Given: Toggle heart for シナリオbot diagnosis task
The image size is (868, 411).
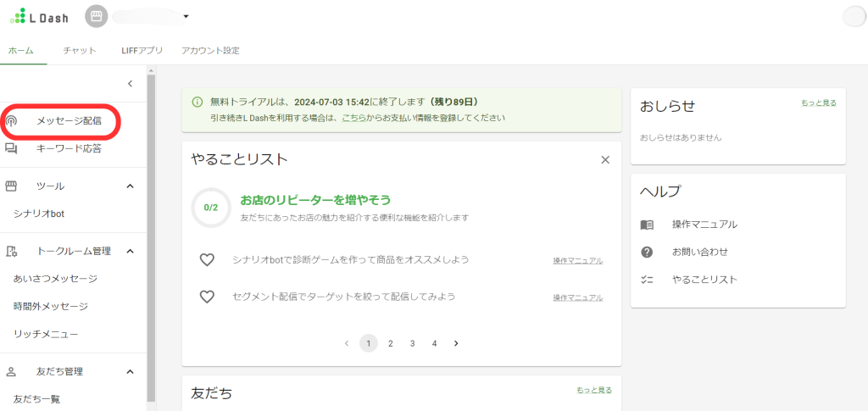Looking at the screenshot, I should pyautogui.click(x=207, y=260).
